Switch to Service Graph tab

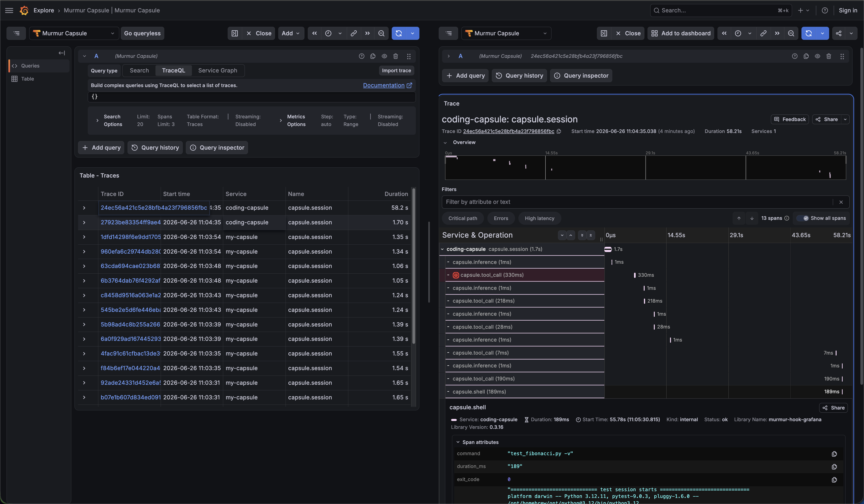217,71
